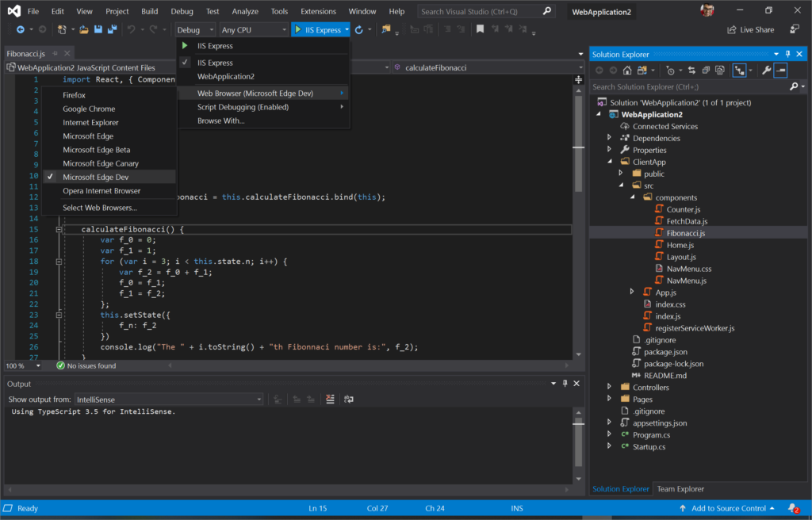Click the Find in Files toolbar icon
Screen dimensions: 812x520
pyautogui.click(x=386, y=29)
